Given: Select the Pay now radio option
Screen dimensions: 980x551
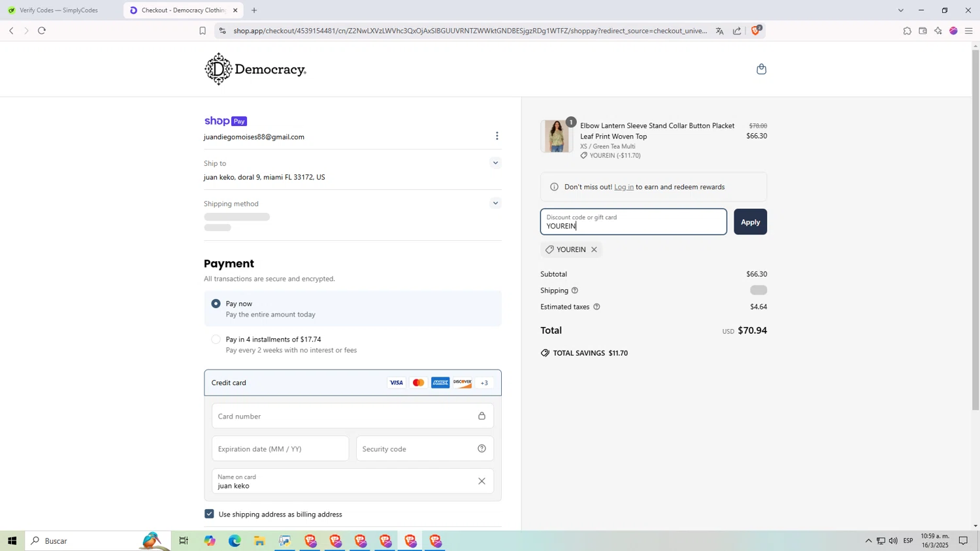Looking at the screenshot, I should pyautogui.click(x=216, y=304).
